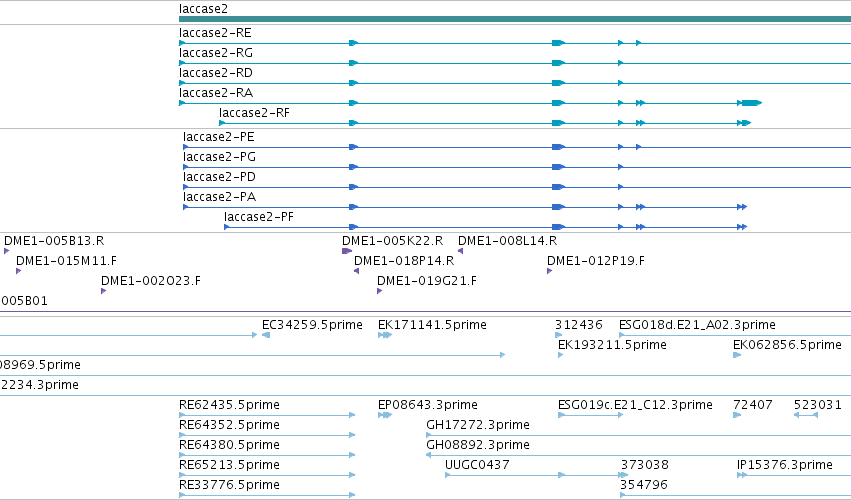Select transcript laccase2-RG
Image resolution: width=851 pixels, height=500 pixels.
pos(215,53)
